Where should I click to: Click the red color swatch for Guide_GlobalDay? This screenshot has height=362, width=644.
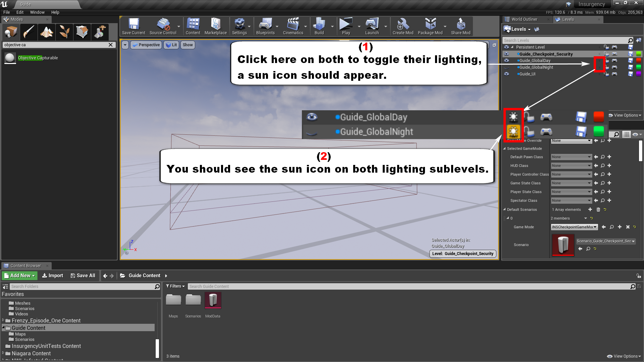(639, 61)
